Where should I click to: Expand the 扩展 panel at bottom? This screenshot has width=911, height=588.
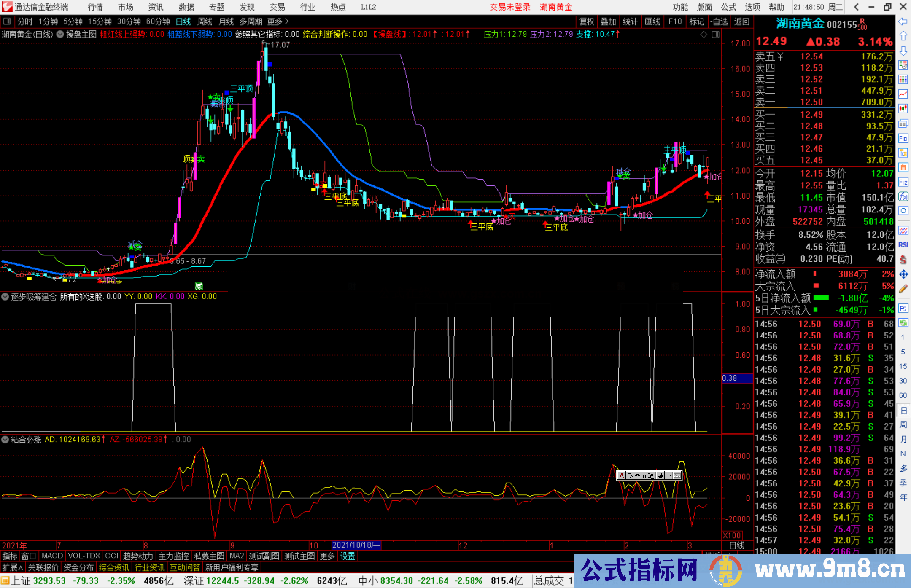click(x=12, y=567)
